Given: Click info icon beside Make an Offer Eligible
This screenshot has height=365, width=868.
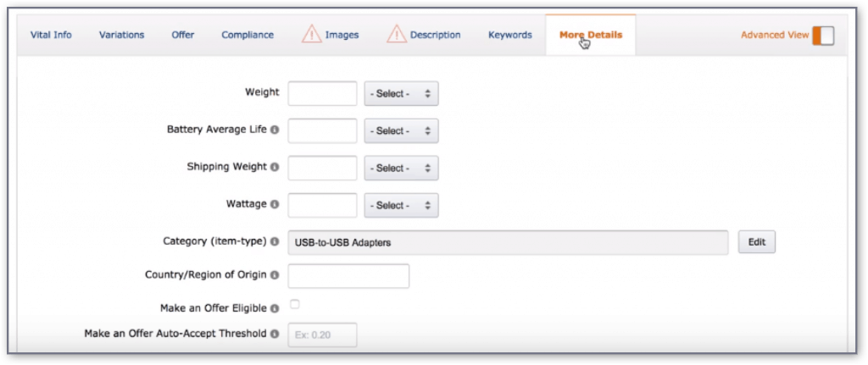Looking at the screenshot, I should (x=275, y=308).
